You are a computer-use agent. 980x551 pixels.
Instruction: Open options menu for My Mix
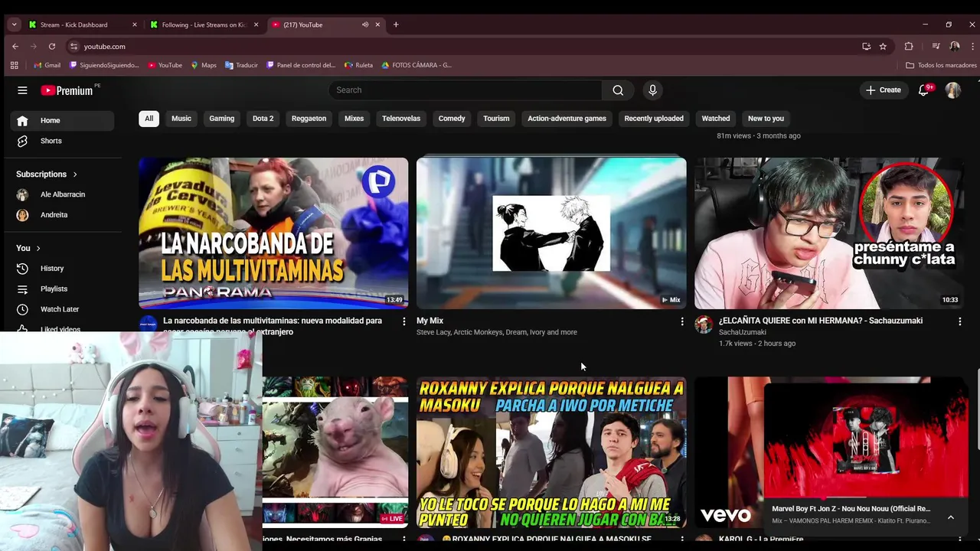click(x=682, y=321)
